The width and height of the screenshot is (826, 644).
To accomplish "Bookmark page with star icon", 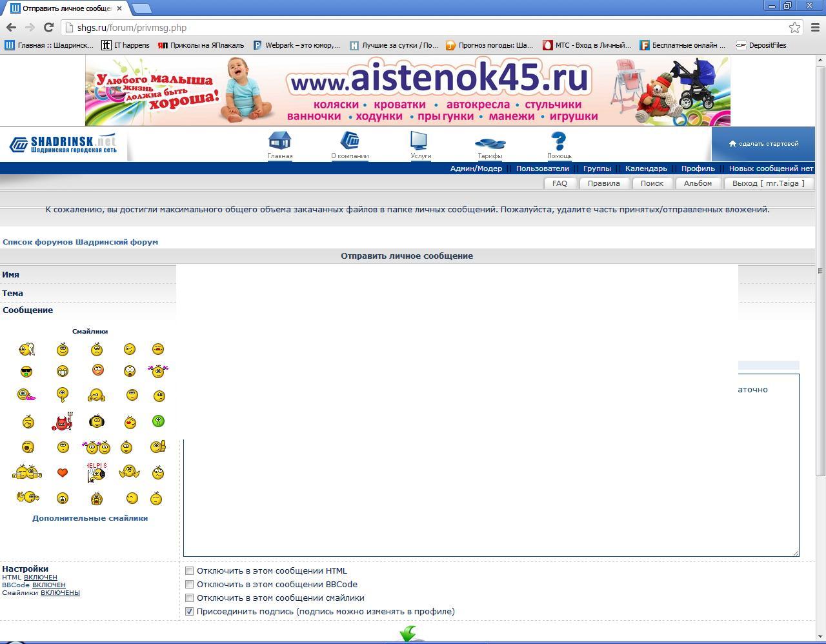I will point(794,27).
